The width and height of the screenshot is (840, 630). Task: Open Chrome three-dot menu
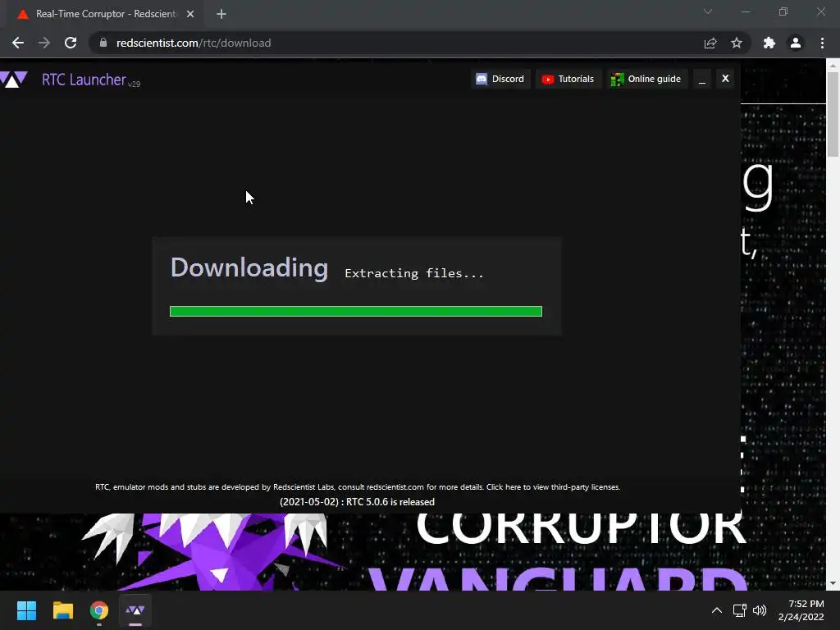(822, 43)
